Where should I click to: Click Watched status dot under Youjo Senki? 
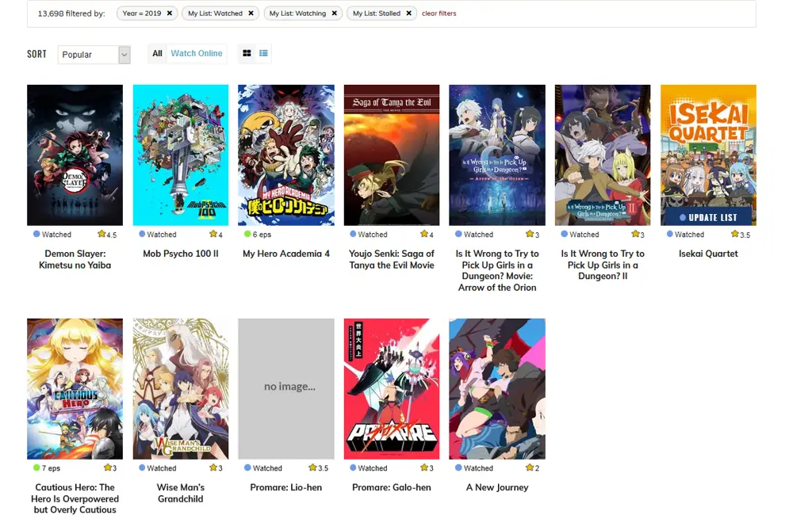(353, 234)
